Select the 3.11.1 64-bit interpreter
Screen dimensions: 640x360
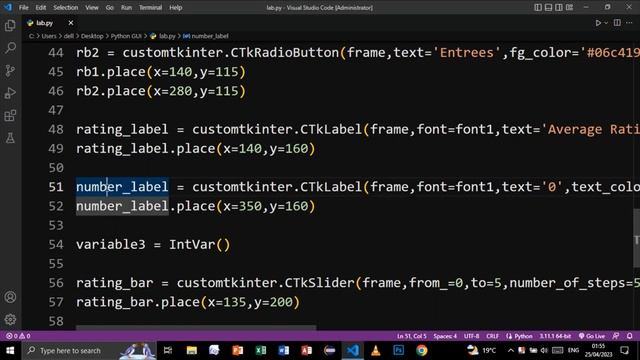(555, 336)
